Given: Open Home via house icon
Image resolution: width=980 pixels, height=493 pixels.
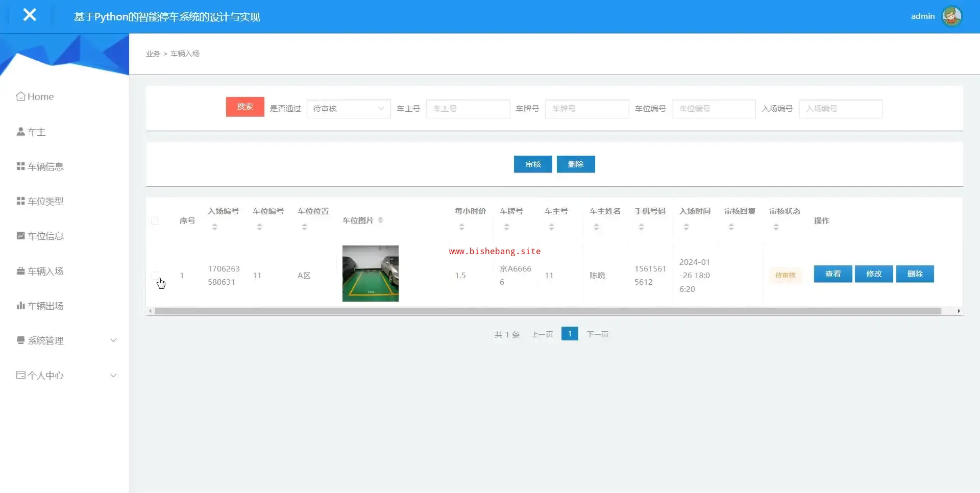Looking at the screenshot, I should coord(20,96).
